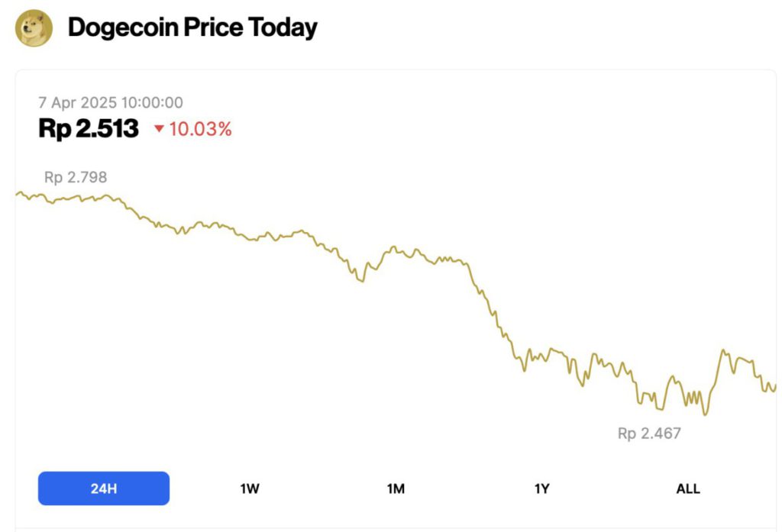
Task: Click the Rp 2.467 low price label
Action: [x=649, y=434]
